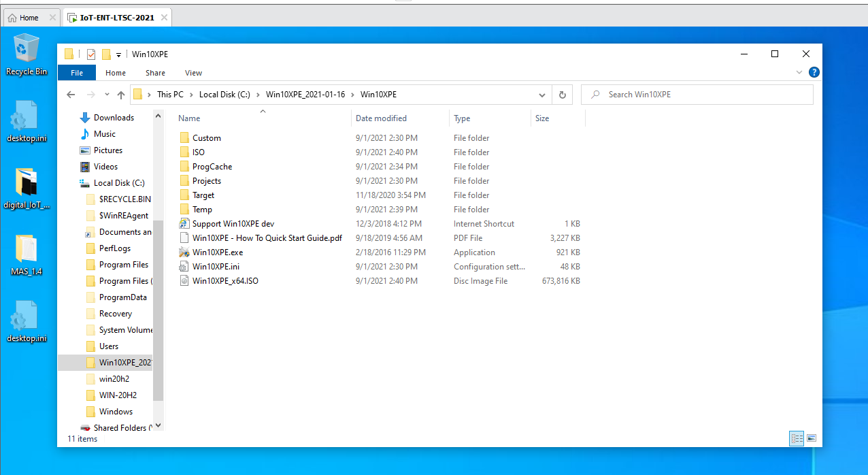868x475 pixels.
Task: Go back with the Back arrow
Action: [71, 95]
